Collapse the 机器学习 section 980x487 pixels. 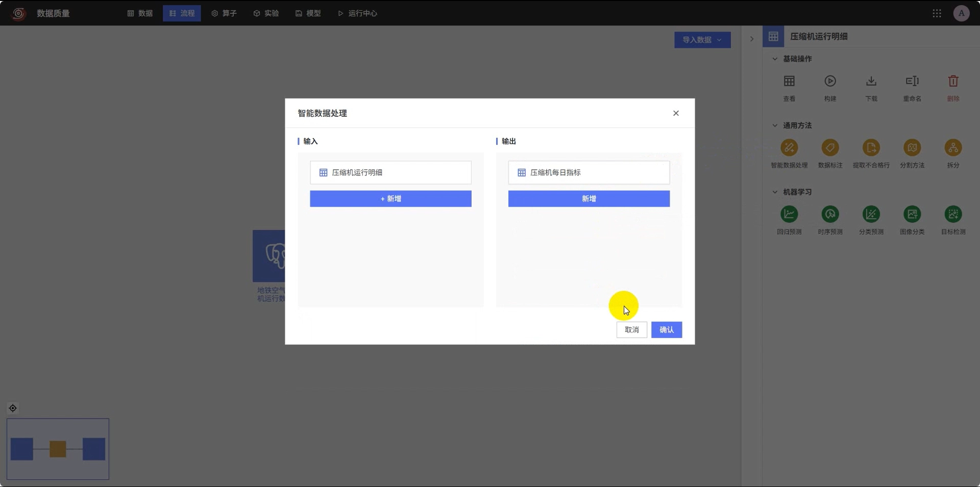pyautogui.click(x=775, y=192)
